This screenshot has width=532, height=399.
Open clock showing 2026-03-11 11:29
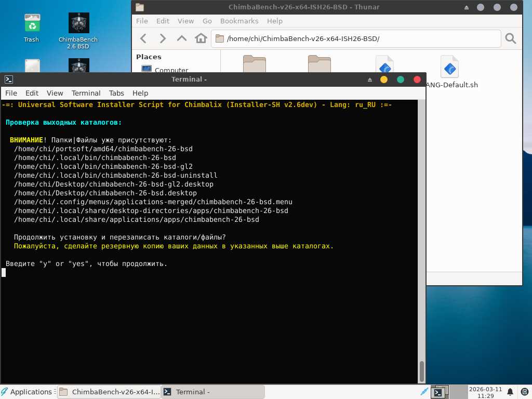(485, 392)
